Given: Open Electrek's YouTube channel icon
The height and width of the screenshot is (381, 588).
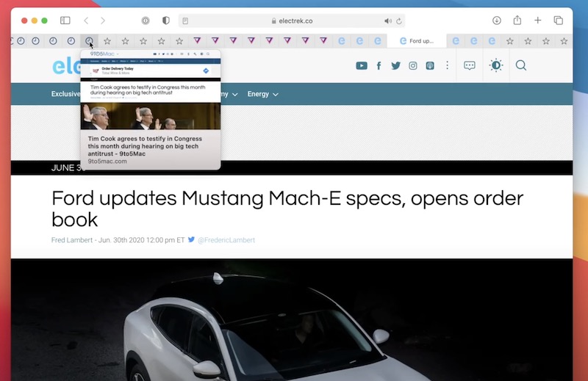Looking at the screenshot, I should click(362, 65).
